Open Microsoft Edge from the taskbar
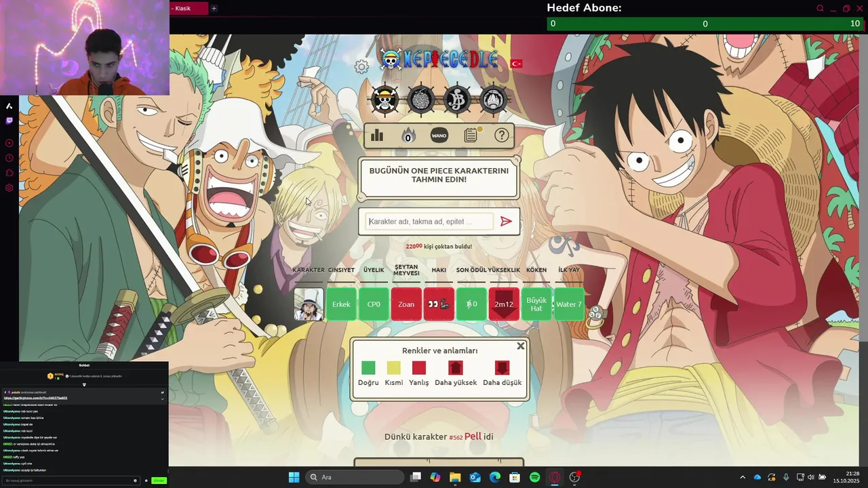868x488 pixels. (495, 477)
